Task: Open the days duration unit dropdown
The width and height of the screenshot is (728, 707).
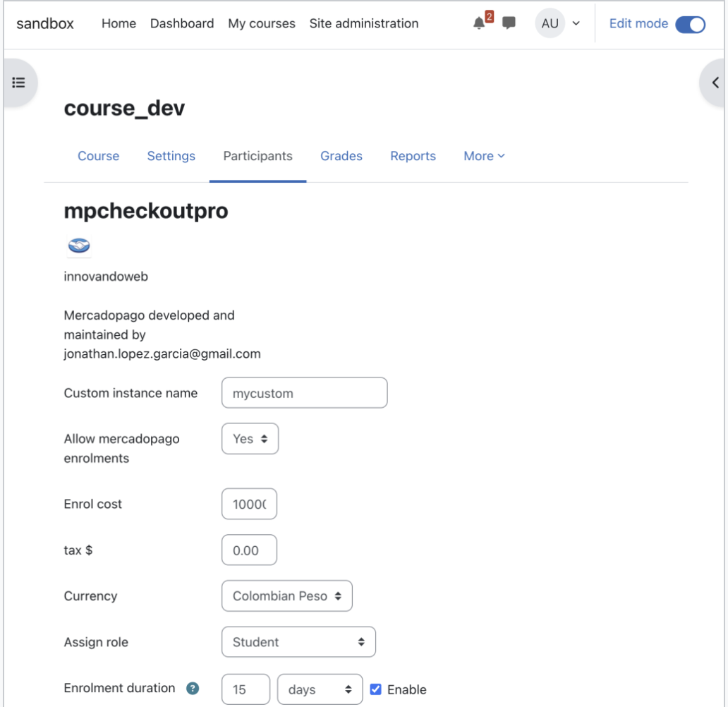Action: point(320,689)
